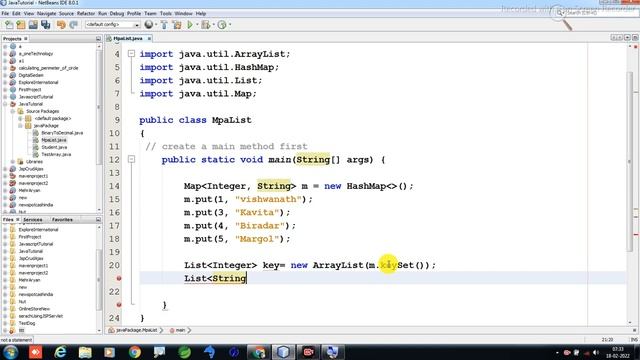Image resolution: width=640 pixels, height=360 pixels.
Task: Click the main method breadcrumb
Action: pyautogui.click(x=180, y=330)
